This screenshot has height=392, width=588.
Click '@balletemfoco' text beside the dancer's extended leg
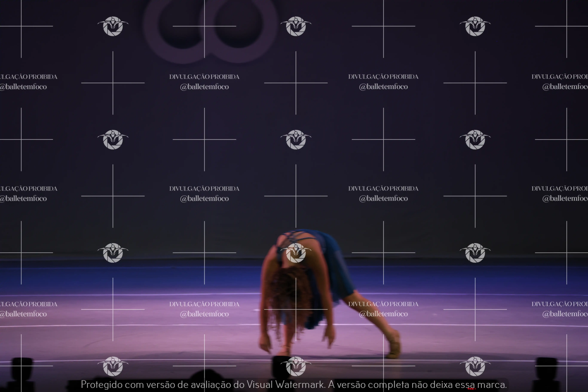[383, 314]
